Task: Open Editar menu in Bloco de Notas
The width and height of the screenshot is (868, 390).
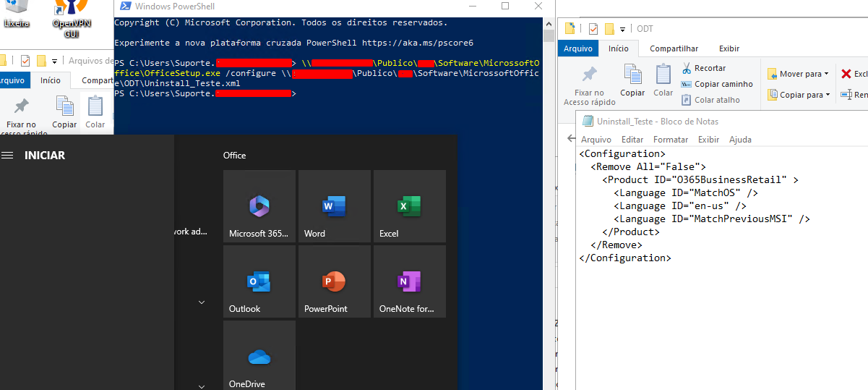Action: tap(632, 140)
